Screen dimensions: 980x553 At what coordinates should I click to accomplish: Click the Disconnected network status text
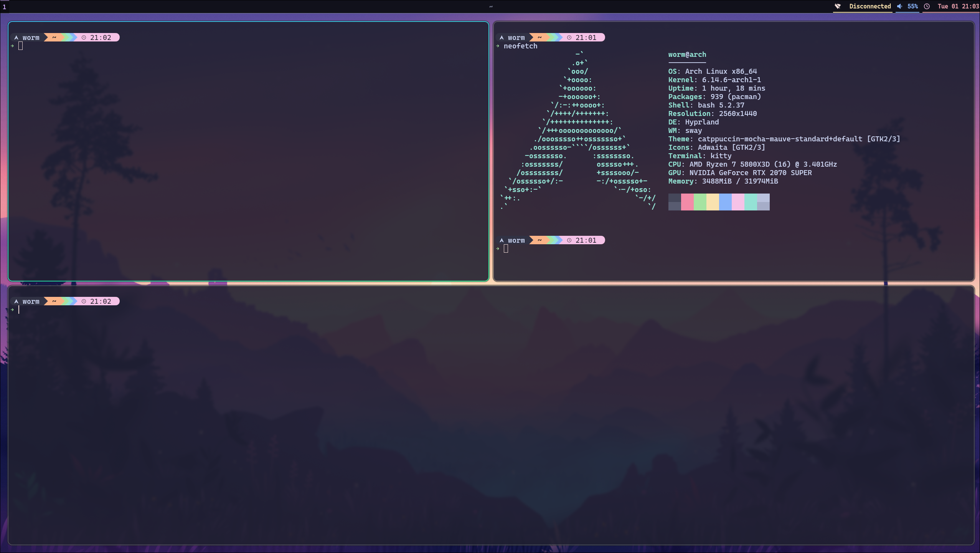870,6
